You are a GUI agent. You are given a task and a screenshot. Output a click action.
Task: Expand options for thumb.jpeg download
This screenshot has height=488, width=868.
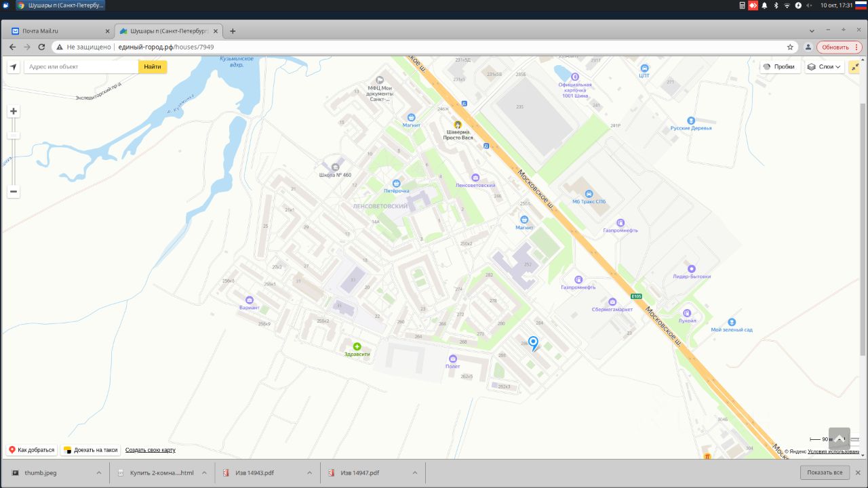point(99,472)
